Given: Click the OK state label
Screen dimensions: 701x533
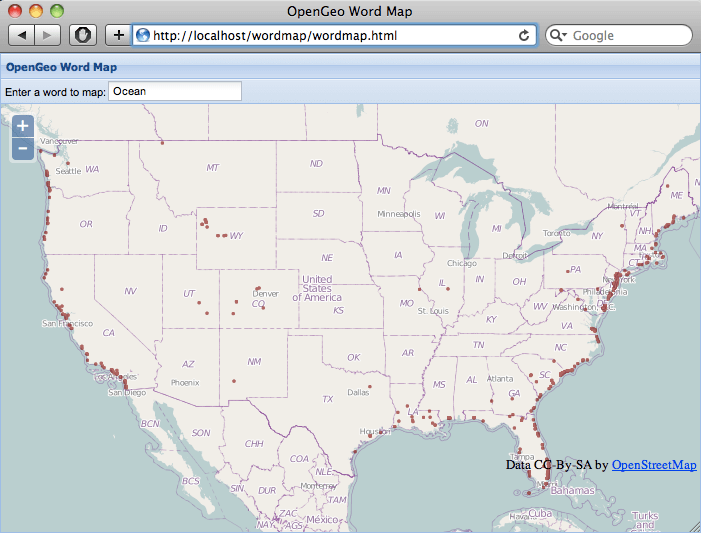Looking at the screenshot, I should [354, 357].
